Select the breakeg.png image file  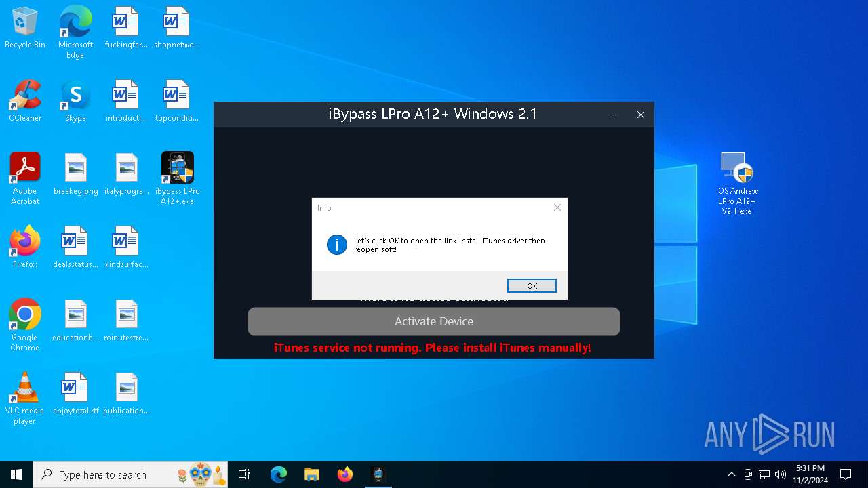(75, 174)
